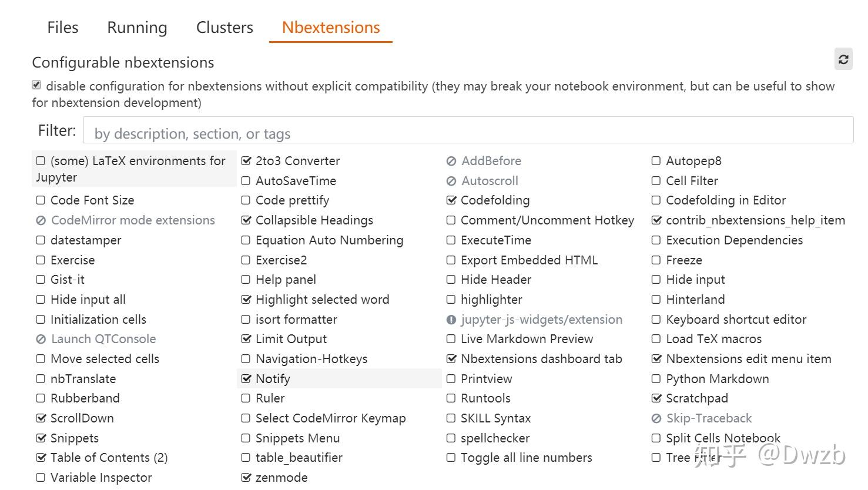
Task: Open the Table of Contents (2) extension
Action: point(109,458)
